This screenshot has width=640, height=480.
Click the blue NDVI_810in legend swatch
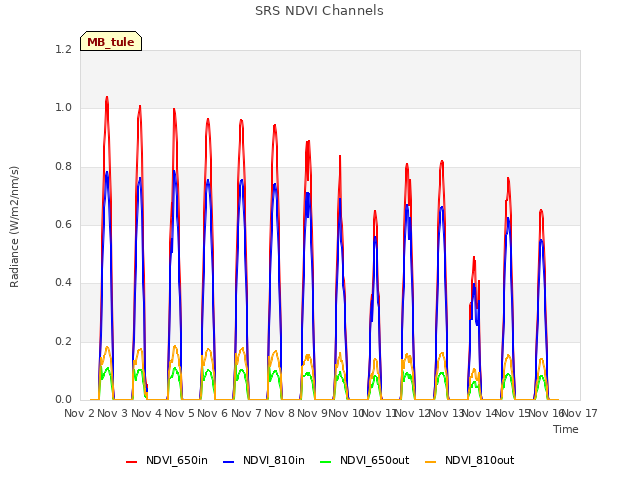coord(229,462)
